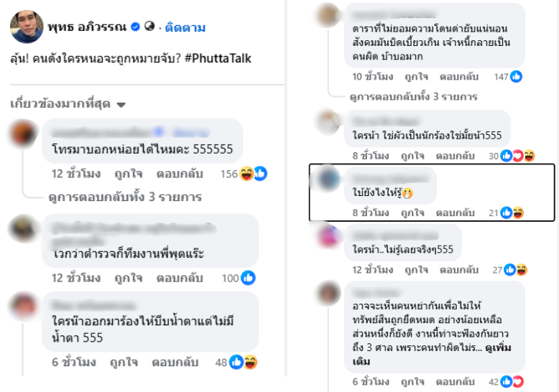The image size is (559, 392).
Task: Open the reactions next to count 42
Action: [512, 382]
